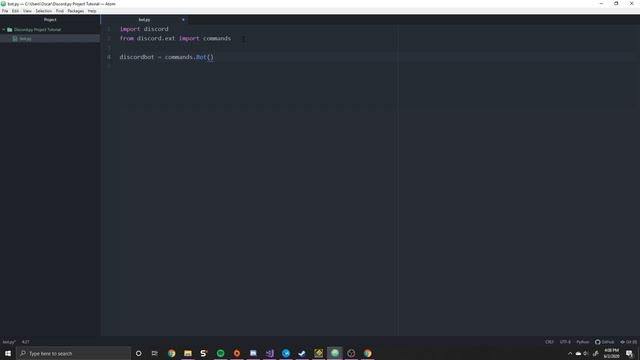Close the bot.py tab using its icon

coord(183,20)
